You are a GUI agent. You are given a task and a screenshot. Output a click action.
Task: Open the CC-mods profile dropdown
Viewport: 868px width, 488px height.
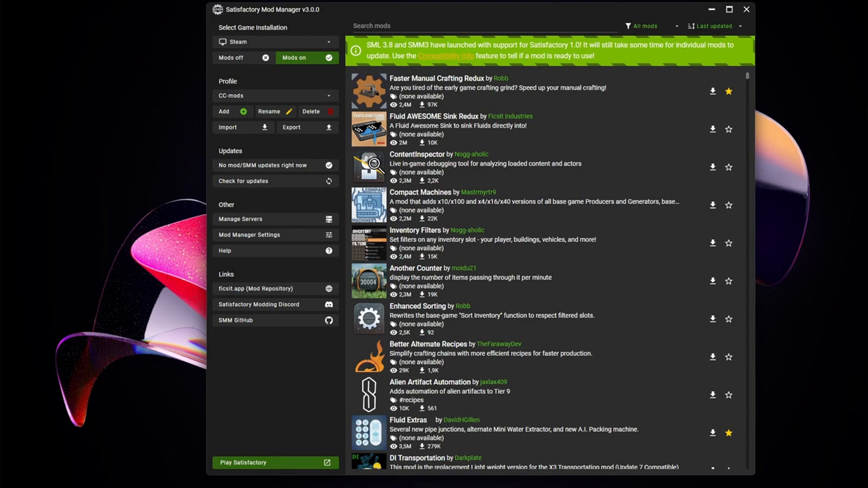point(276,95)
